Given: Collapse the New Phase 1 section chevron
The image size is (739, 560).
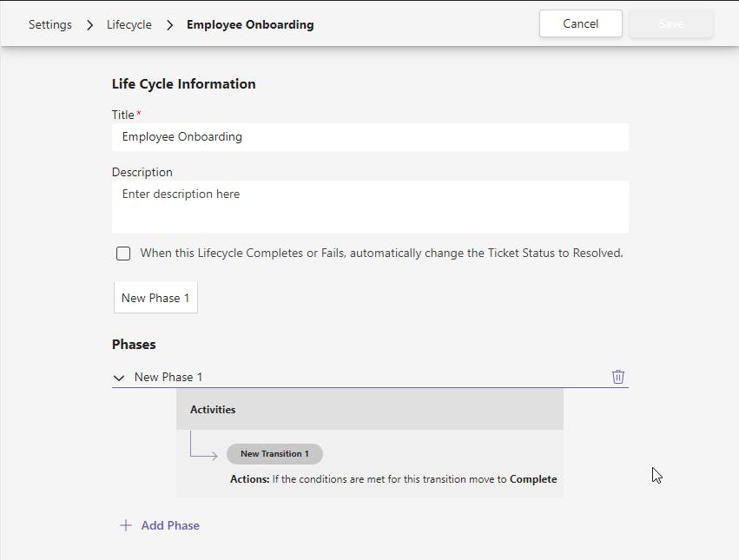Looking at the screenshot, I should click(119, 378).
